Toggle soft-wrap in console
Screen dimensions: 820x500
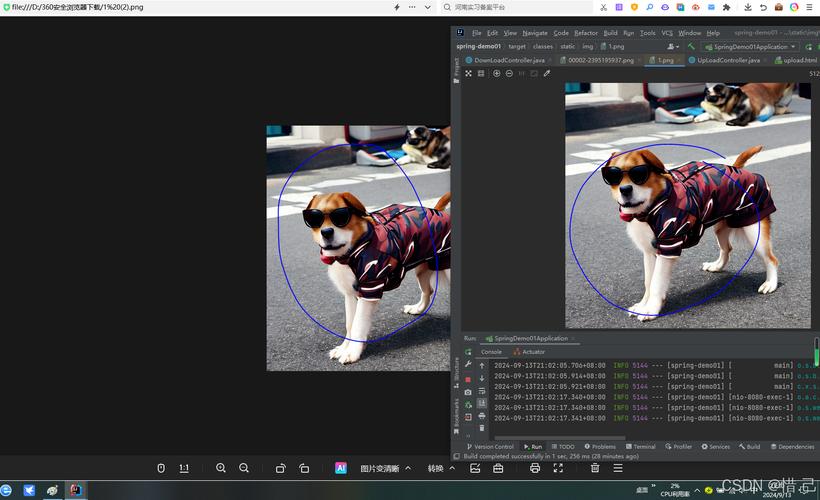(482, 391)
